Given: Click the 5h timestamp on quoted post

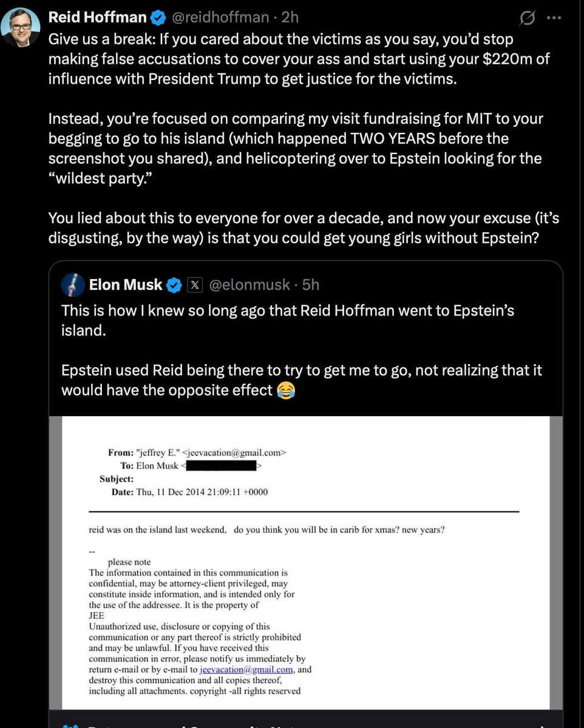Looking at the screenshot, I should (311, 285).
